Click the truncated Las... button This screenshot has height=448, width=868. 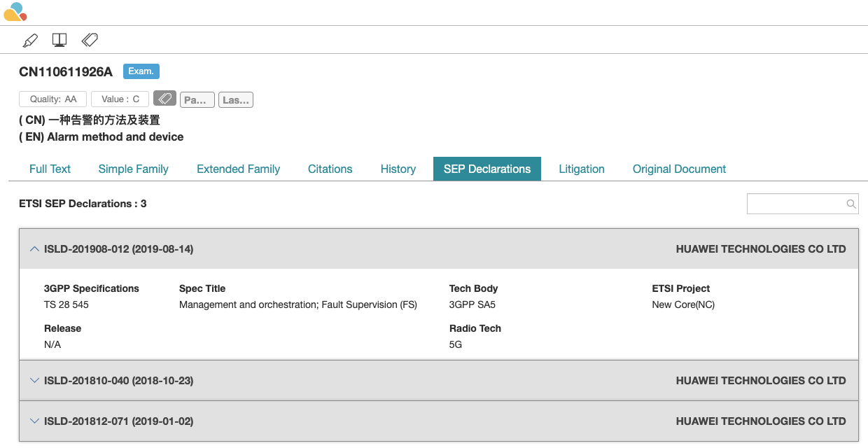[x=236, y=99]
